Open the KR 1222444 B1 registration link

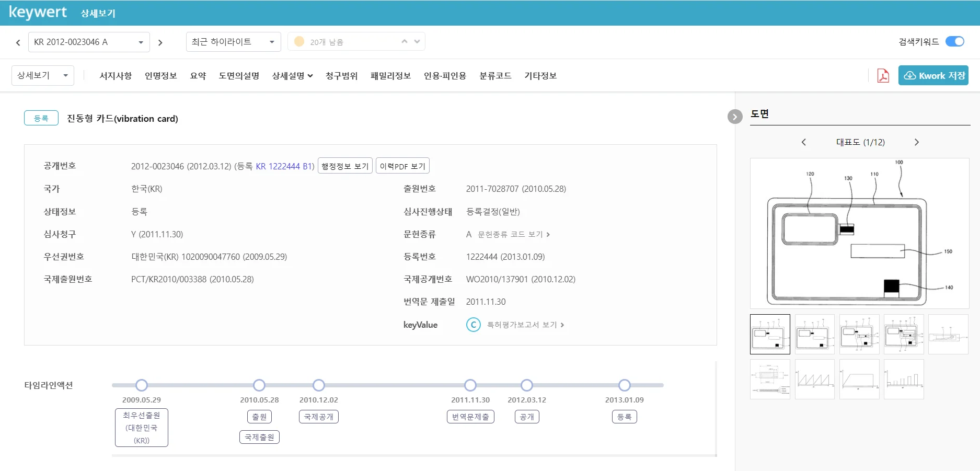coord(284,166)
